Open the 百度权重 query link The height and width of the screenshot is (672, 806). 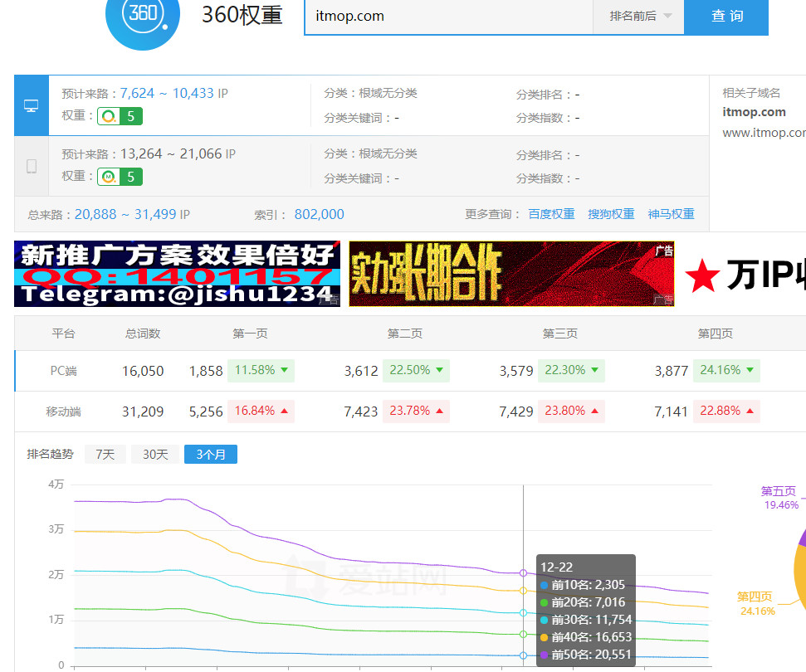point(551,214)
